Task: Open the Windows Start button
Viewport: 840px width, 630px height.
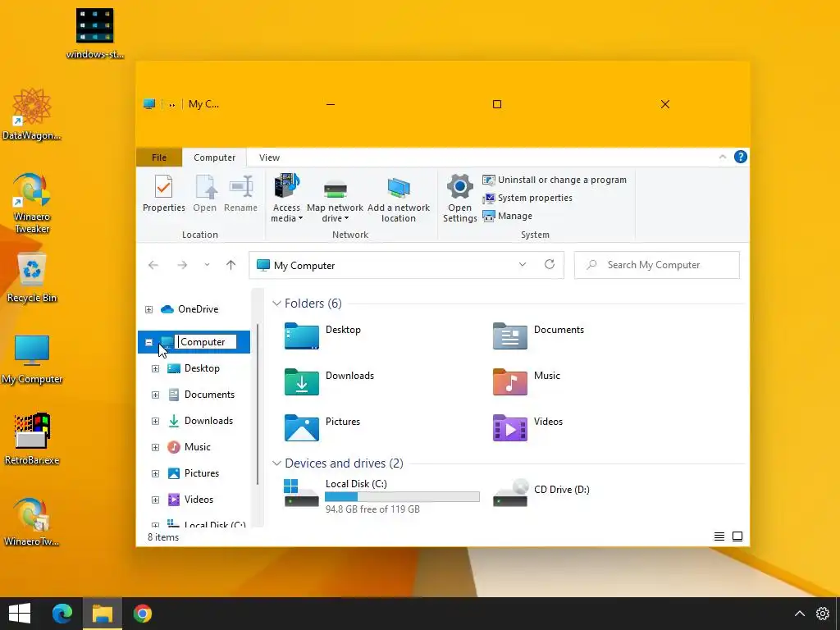Action: (20, 614)
